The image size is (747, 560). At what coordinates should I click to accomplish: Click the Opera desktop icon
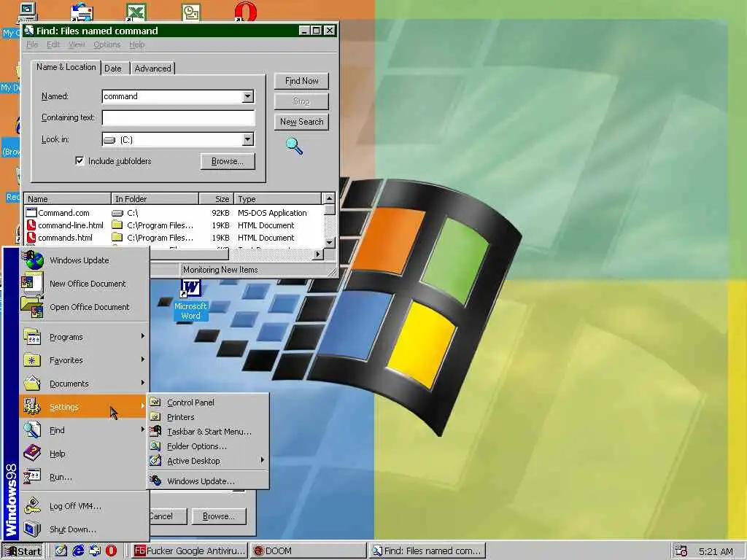point(246,12)
